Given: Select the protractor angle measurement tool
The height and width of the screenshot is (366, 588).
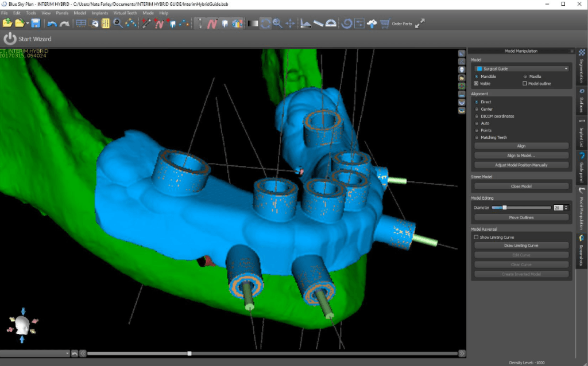Looking at the screenshot, I should point(331,24).
